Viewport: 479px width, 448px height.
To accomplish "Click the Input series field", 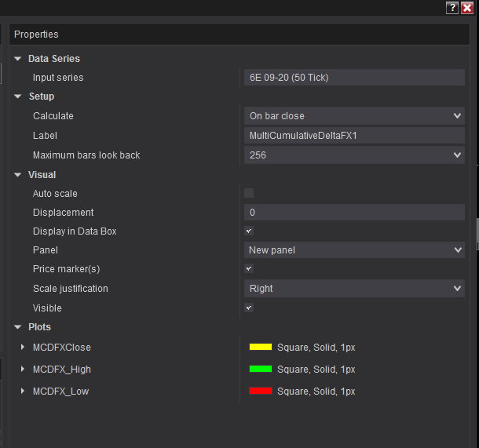I will (x=354, y=78).
